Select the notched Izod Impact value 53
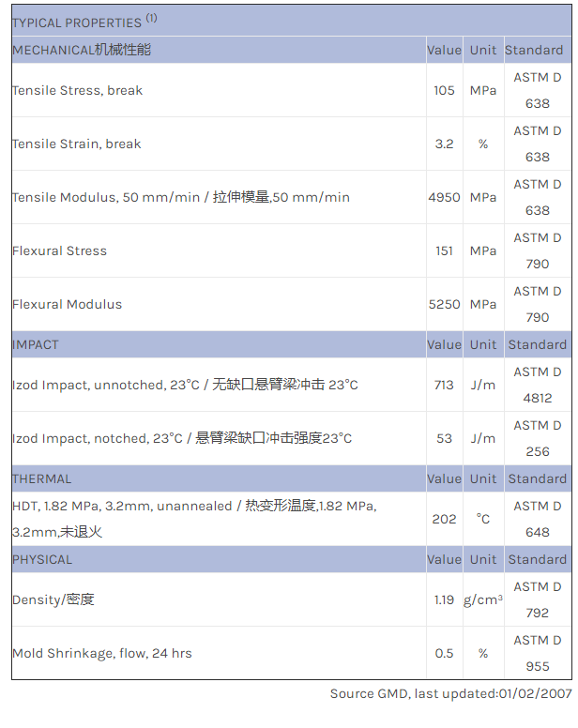This screenshot has height=728, width=578. pos(444,438)
